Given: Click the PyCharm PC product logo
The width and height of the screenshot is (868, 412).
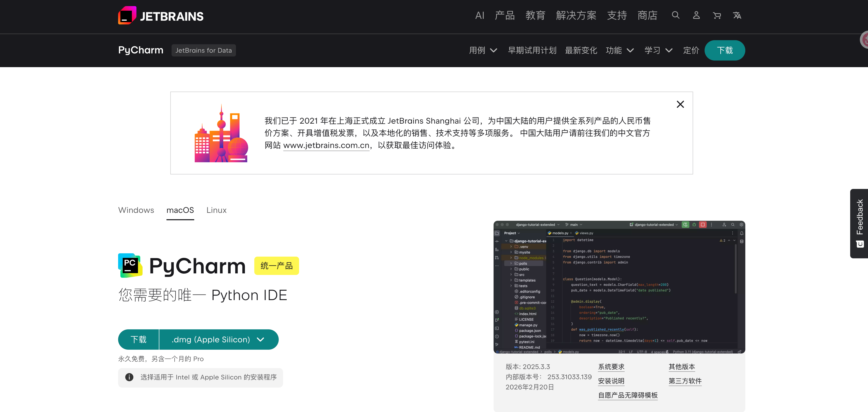Looking at the screenshot, I should [130, 266].
